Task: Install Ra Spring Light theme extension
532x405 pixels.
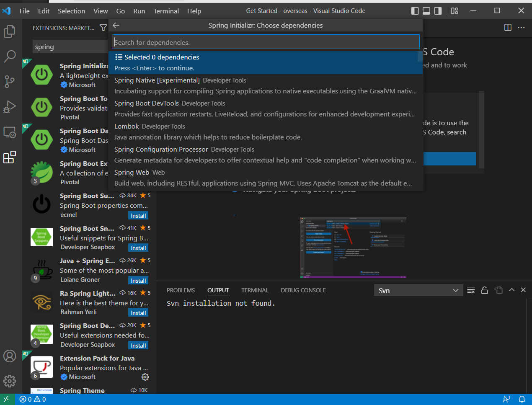Action: point(138,313)
